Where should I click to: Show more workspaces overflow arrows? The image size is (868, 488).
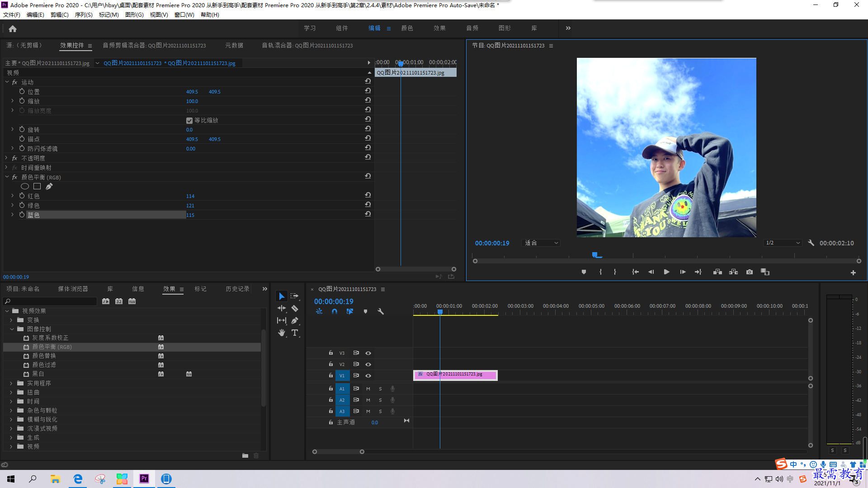tap(568, 28)
